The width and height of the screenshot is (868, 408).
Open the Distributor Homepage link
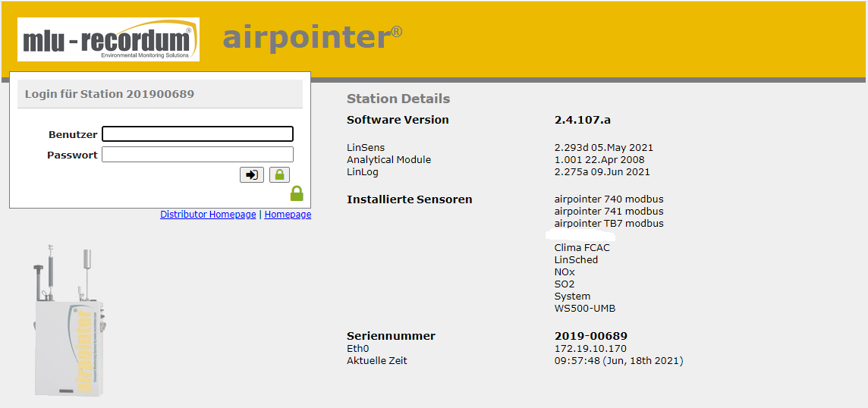208,215
